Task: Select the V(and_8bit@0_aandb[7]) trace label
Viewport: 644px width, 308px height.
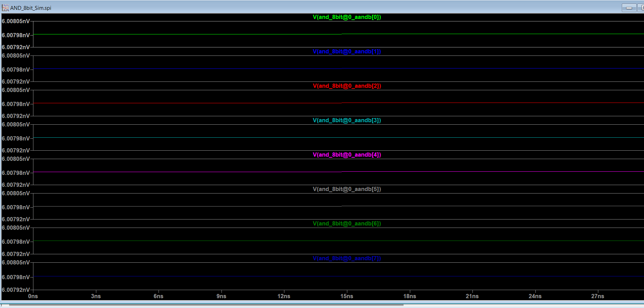Action: pos(347,258)
